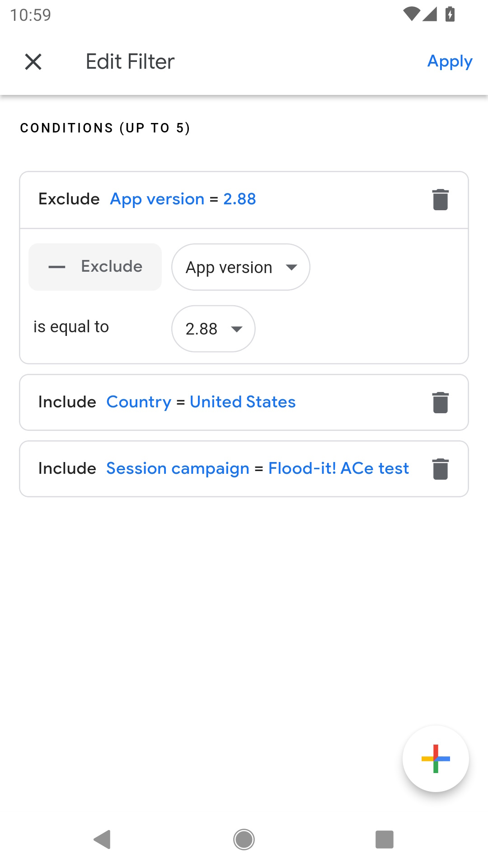Toggle the Exclude switch to Include
The width and height of the screenshot is (488, 868).
tap(95, 267)
